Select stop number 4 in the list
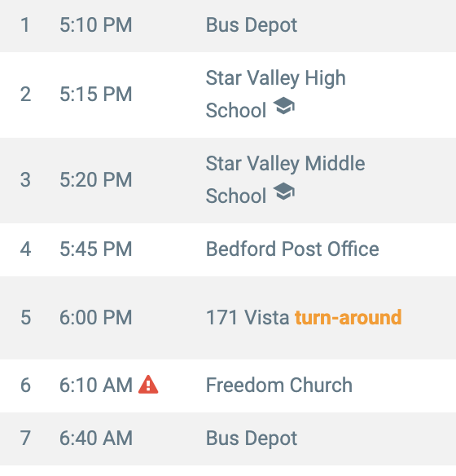 [x=25, y=249]
